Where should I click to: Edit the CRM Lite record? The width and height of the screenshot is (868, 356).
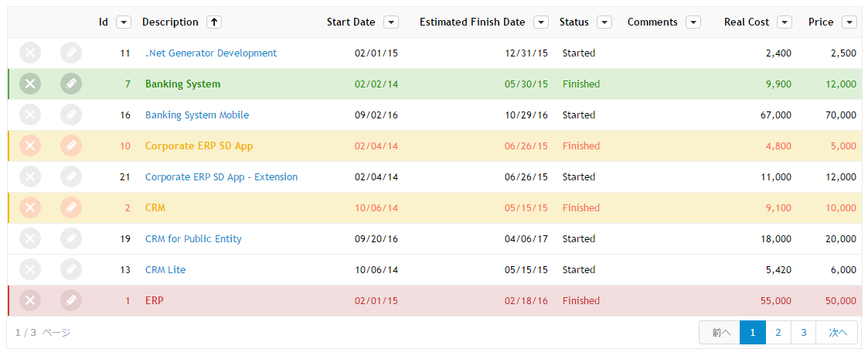coord(70,270)
